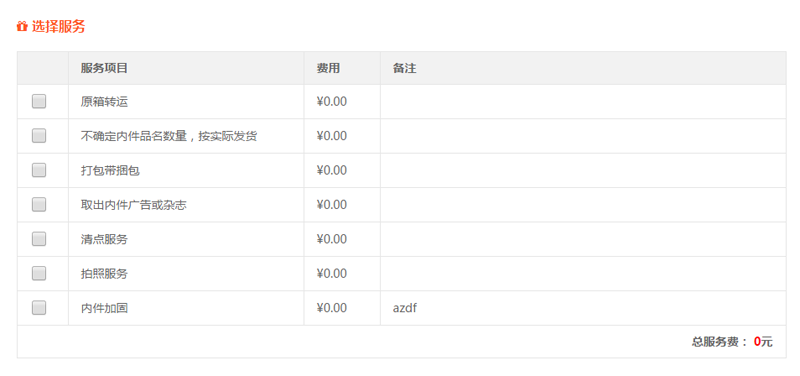Check the 拍照服务 checkbox
The image size is (800, 376).
click(x=39, y=273)
